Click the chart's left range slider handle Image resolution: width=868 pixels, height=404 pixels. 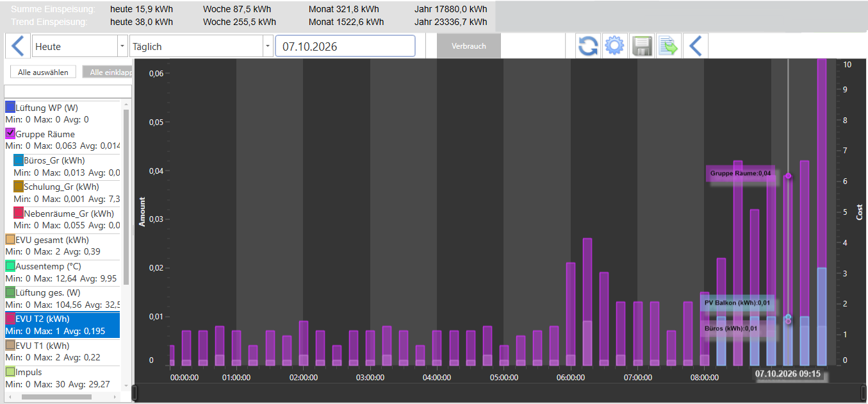click(x=135, y=392)
